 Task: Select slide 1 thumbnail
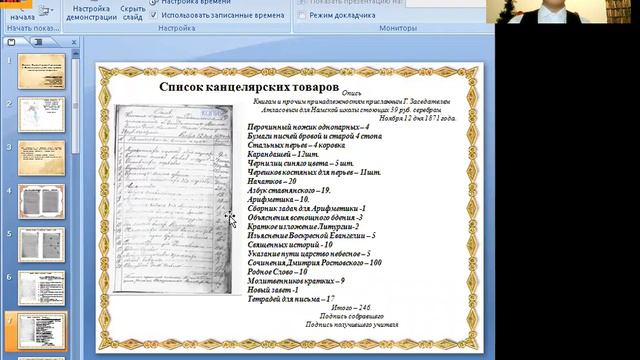[41, 71]
